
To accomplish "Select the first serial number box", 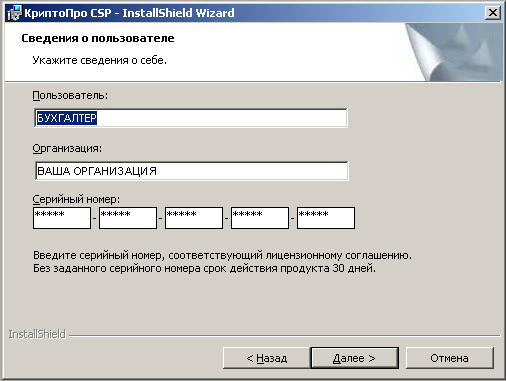I will click(x=62, y=218).
